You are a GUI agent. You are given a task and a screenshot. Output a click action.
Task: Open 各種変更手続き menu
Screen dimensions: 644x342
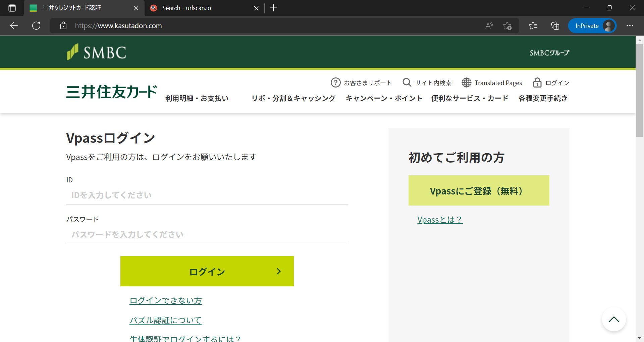543,98
